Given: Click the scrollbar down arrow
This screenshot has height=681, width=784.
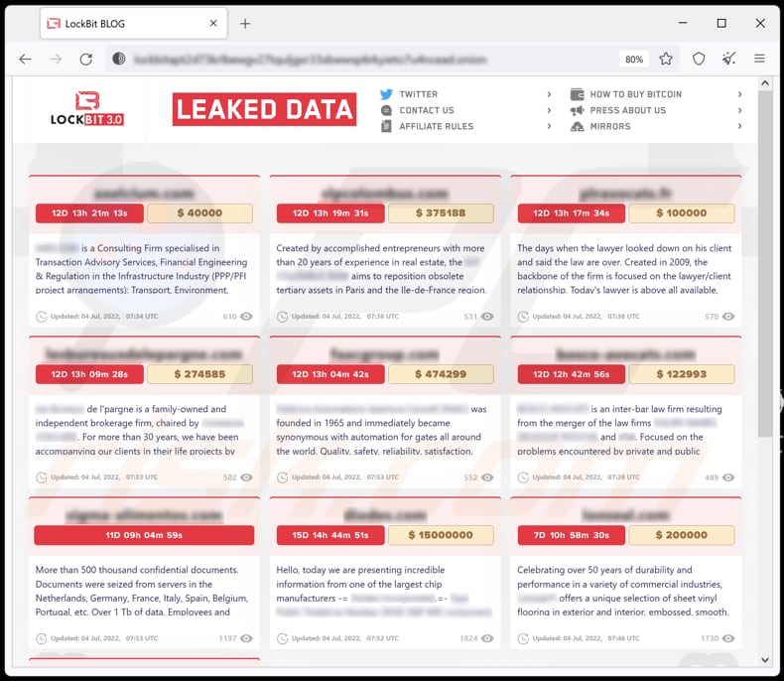Looking at the screenshot, I should (x=765, y=659).
